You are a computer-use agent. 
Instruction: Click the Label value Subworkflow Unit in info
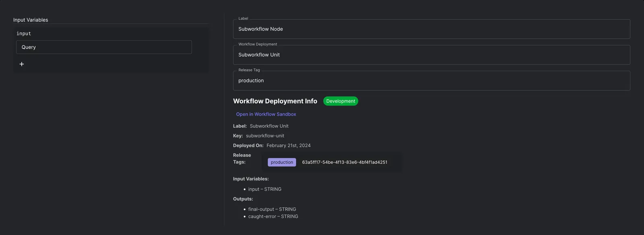pyautogui.click(x=269, y=126)
